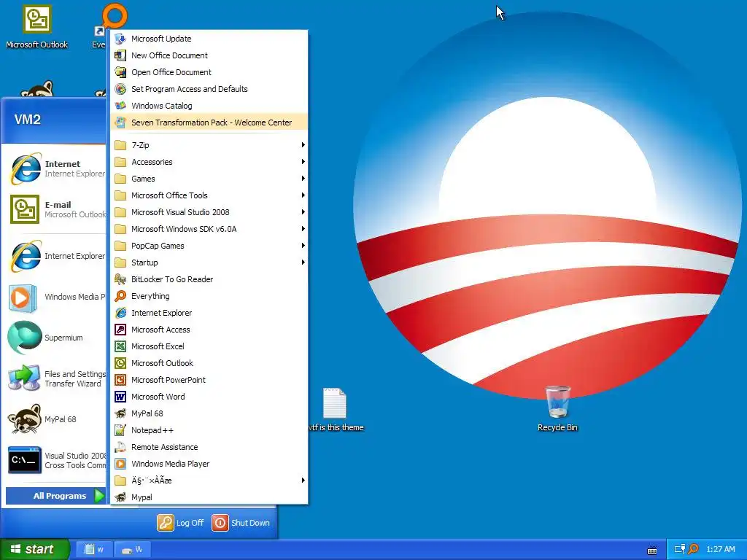Open the Accessories folder entry
Viewport: 747px width, 560px height.
[209, 162]
